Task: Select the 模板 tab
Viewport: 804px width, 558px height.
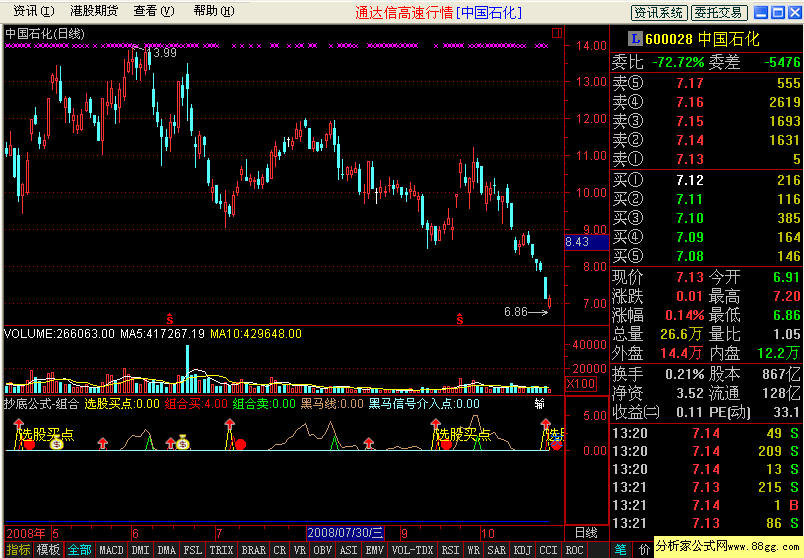Action: [48, 550]
